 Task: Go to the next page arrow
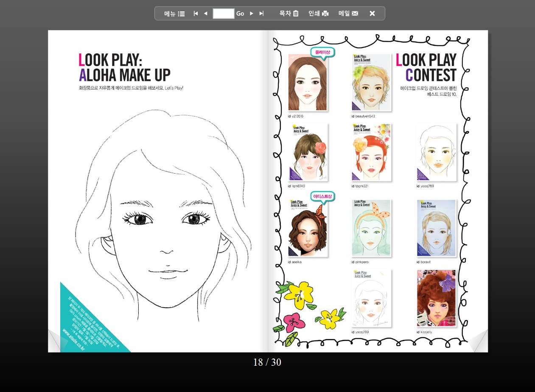(251, 14)
